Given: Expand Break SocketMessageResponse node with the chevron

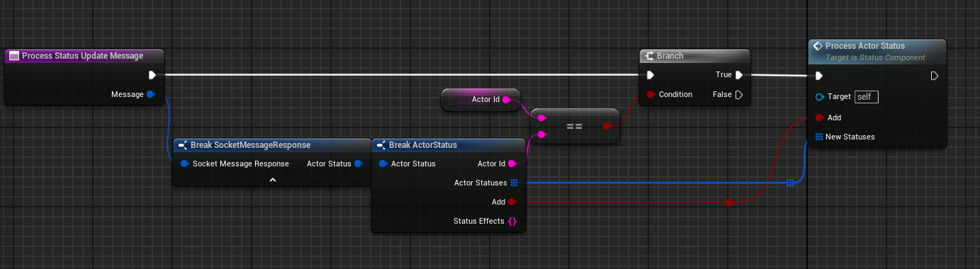Looking at the screenshot, I should [272, 181].
